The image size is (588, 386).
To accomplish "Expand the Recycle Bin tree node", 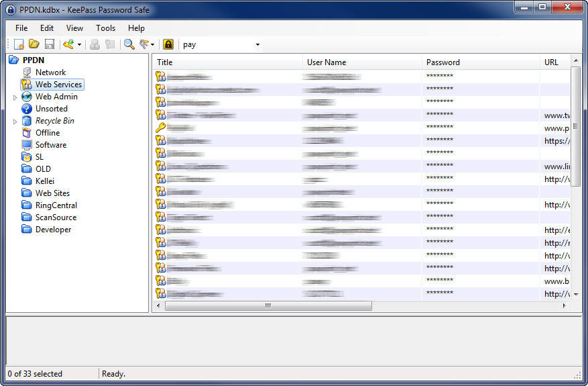I will 15,122.
